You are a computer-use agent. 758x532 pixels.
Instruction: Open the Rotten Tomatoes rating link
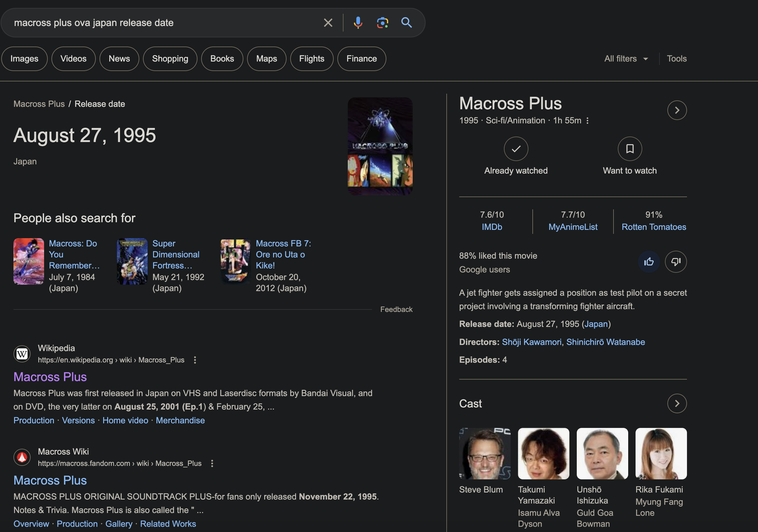[x=654, y=227]
